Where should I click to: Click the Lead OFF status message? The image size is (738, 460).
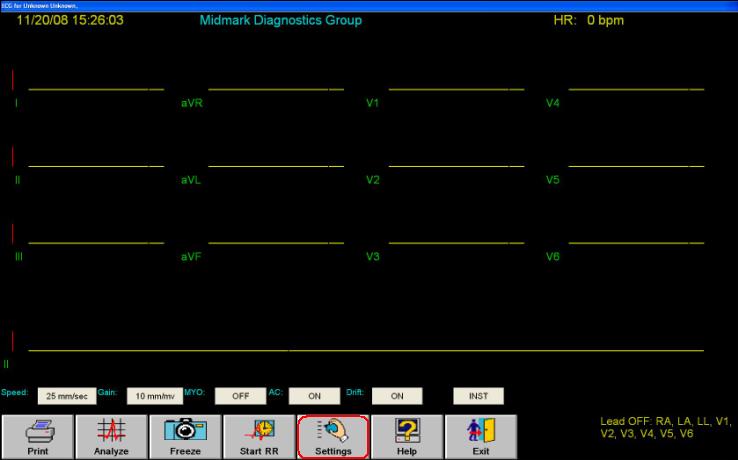click(666, 428)
